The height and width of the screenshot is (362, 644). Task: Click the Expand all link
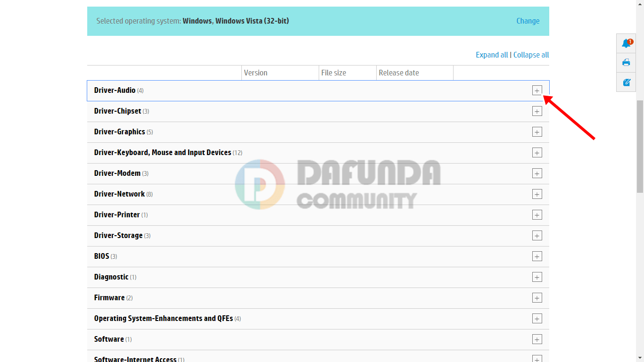pos(492,55)
